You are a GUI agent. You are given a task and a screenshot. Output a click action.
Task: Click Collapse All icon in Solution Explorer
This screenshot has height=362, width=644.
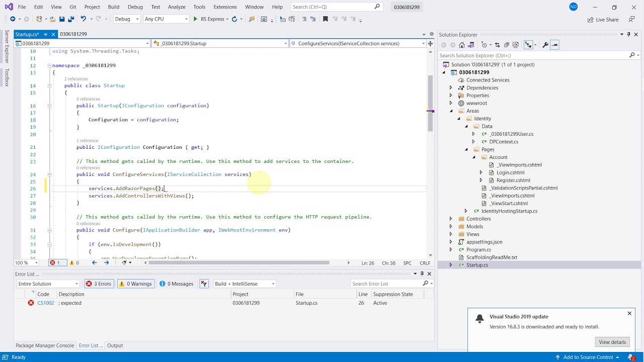[507, 45]
